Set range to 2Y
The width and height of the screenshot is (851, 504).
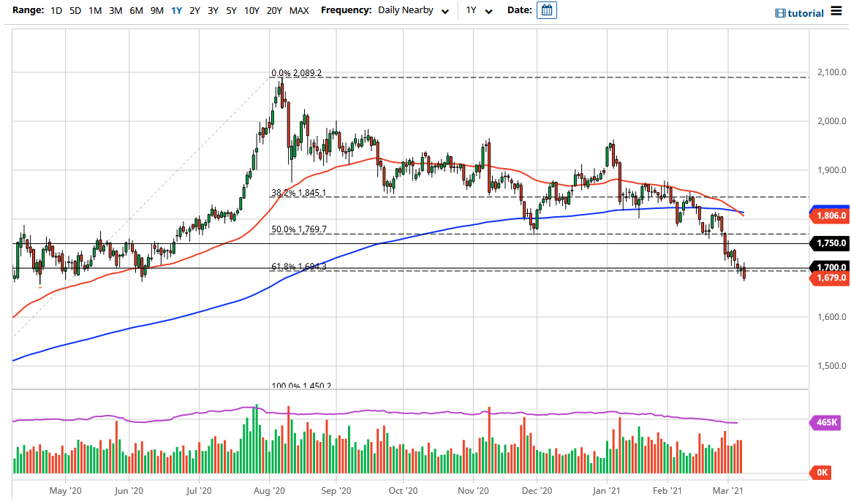click(195, 10)
